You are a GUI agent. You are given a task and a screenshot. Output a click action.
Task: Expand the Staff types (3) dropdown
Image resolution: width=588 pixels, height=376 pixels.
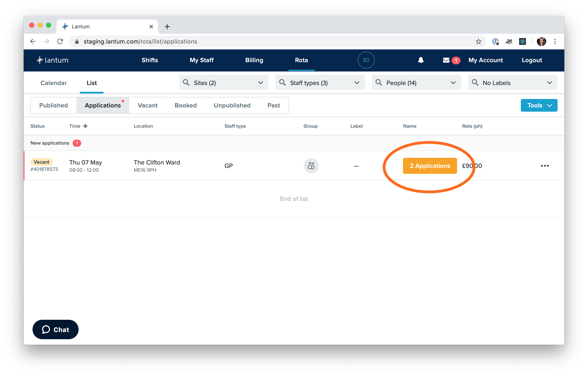pos(320,83)
